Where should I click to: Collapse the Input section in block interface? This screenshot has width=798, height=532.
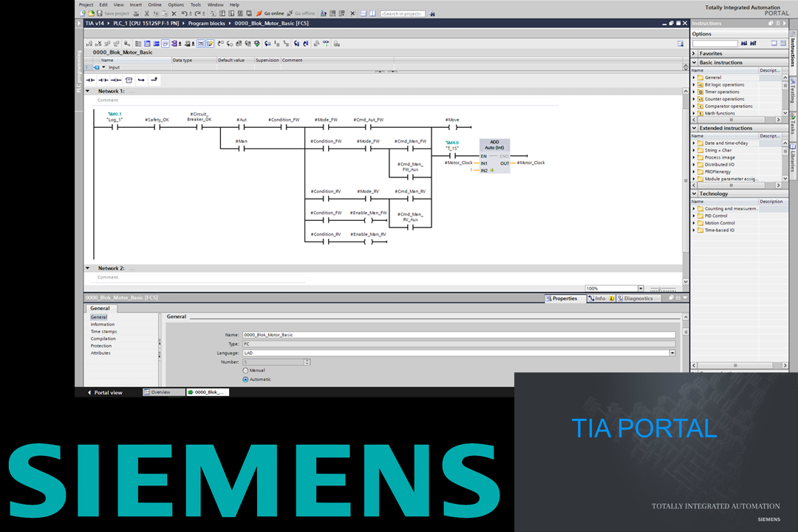pyautogui.click(x=104, y=67)
